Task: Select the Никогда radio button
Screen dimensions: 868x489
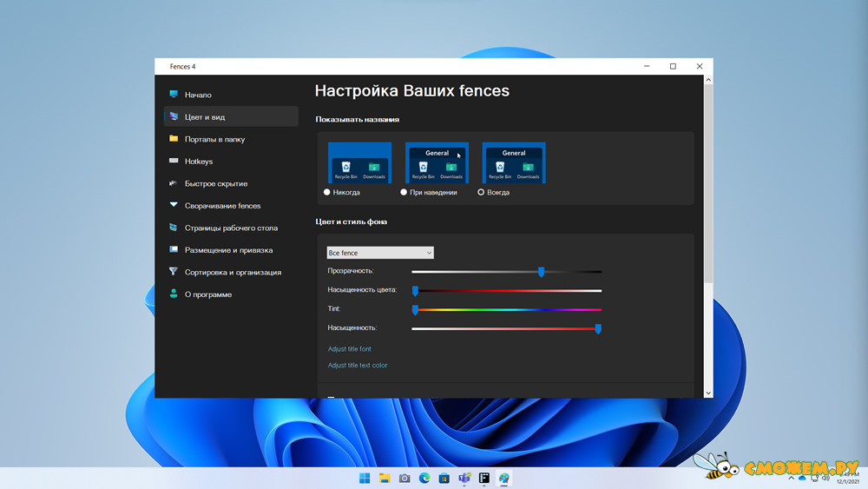Action: [x=326, y=192]
